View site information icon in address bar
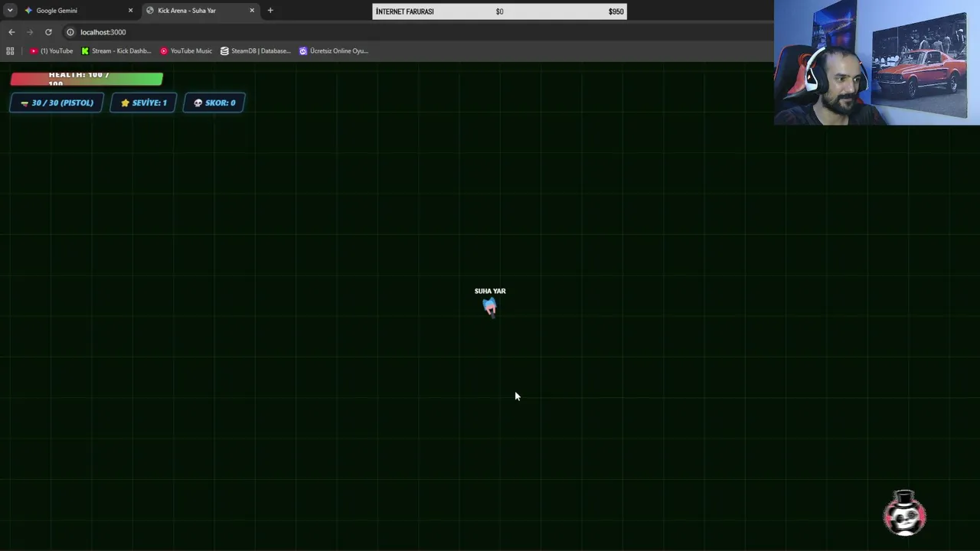Image resolution: width=980 pixels, height=551 pixels. click(x=70, y=32)
